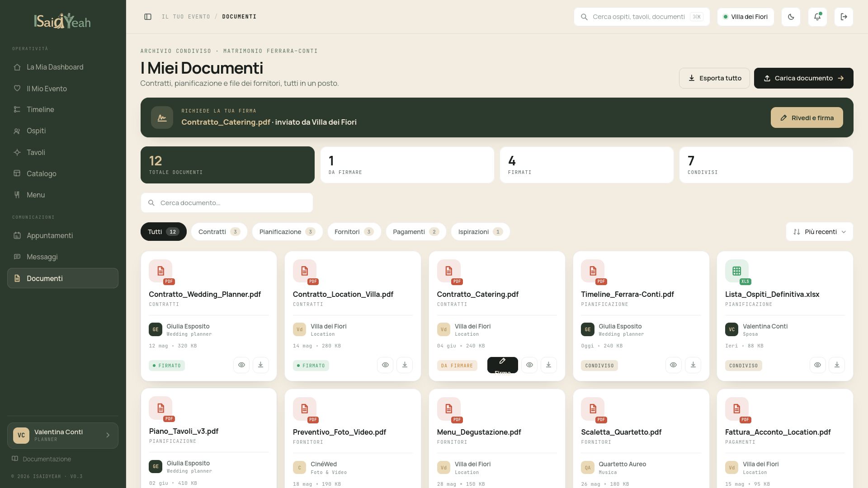Click the PDF icon of Fattura_Acconto_Location
The image size is (868, 488).
tap(737, 409)
